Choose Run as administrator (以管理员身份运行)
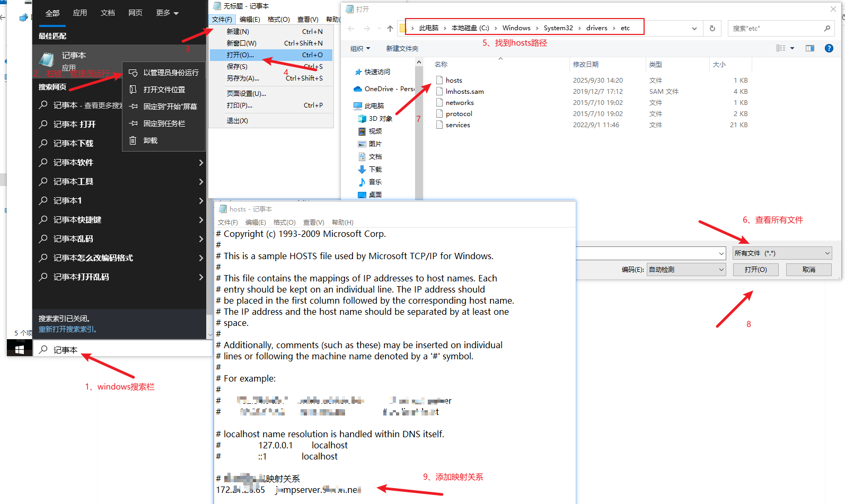845x504 pixels. (164, 73)
